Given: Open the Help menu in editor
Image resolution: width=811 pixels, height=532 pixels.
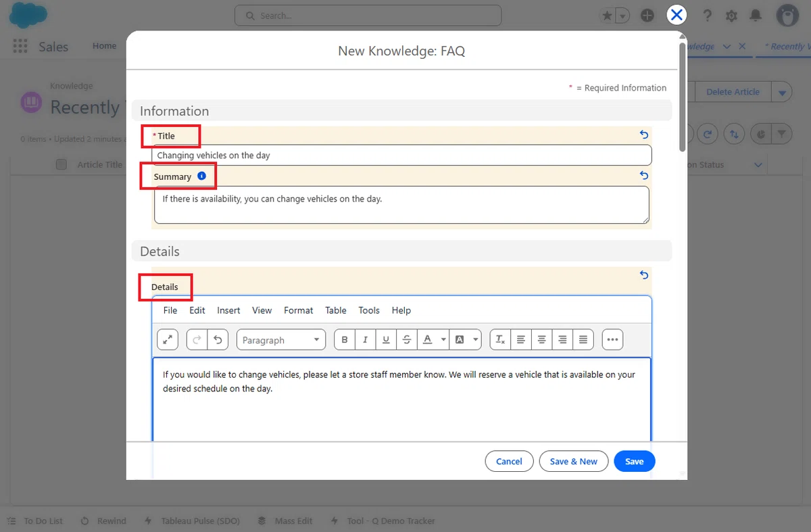Looking at the screenshot, I should point(401,310).
